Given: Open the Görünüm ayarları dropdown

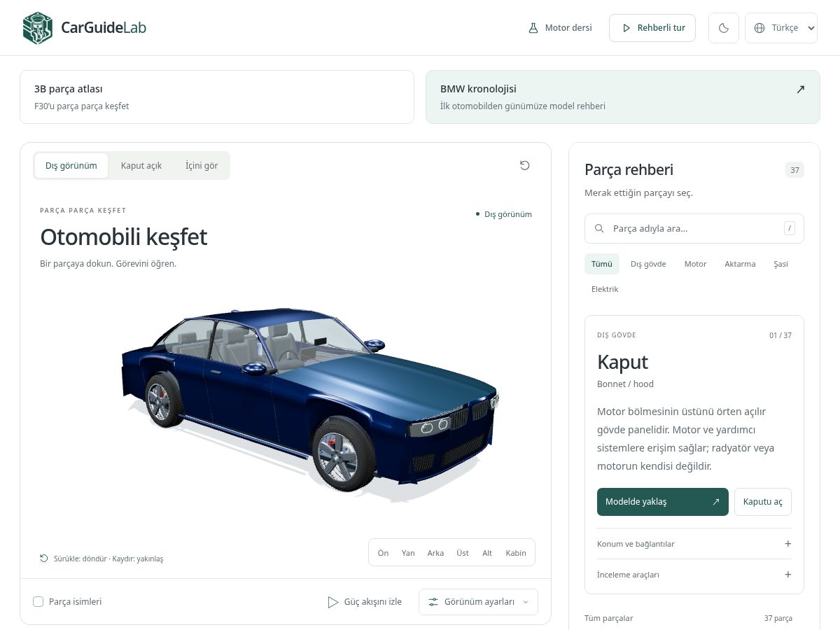Looking at the screenshot, I should [479, 602].
